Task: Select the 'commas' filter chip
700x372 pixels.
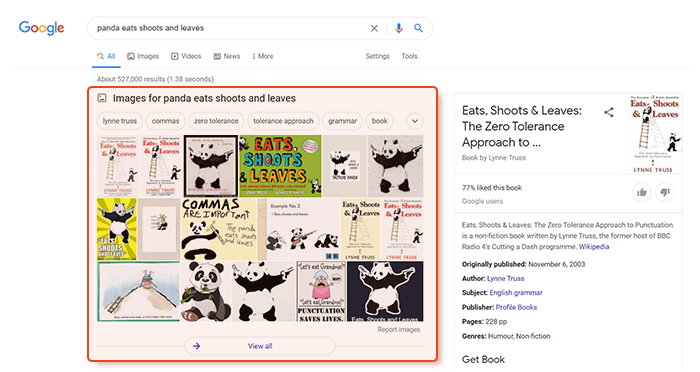Action: (165, 121)
